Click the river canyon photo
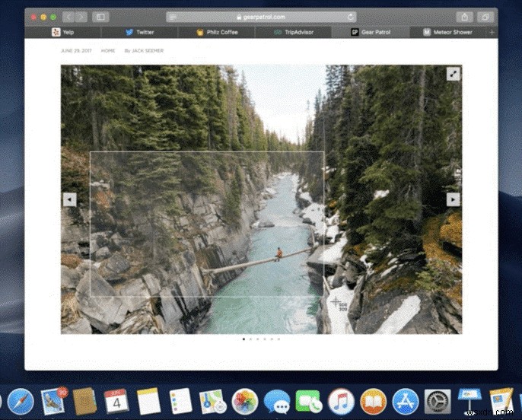This screenshot has width=522, height=420. (x=261, y=199)
